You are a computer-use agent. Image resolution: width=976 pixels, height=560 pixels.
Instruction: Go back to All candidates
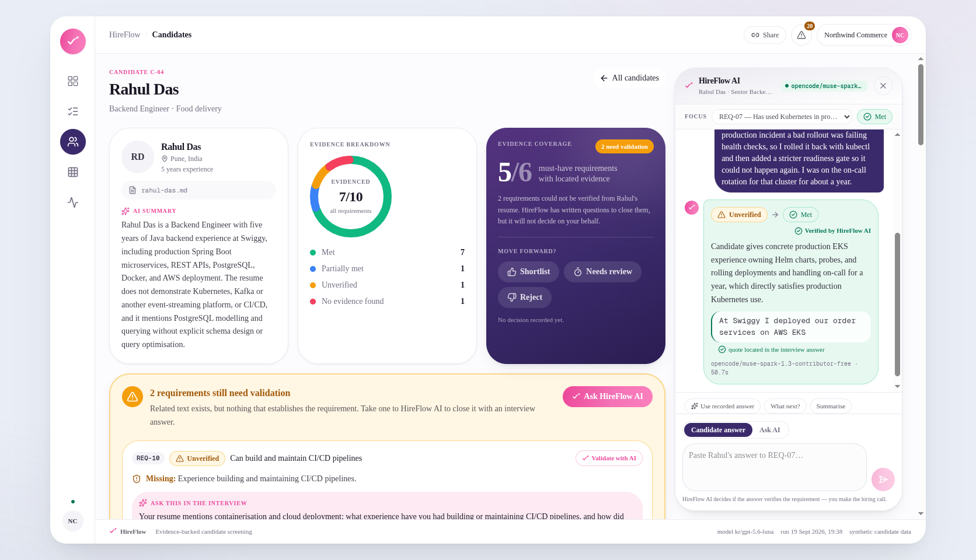tap(630, 78)
